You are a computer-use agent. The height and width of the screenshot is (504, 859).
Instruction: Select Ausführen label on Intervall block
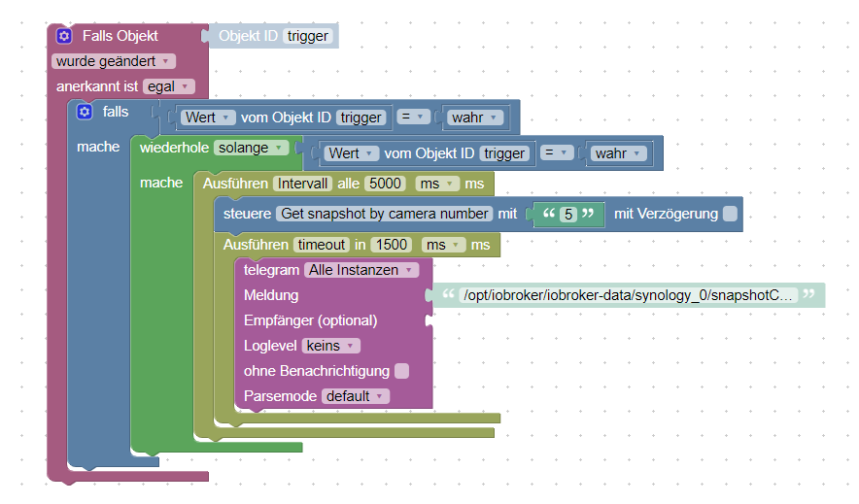pyautogui.click(x=235, y=184)
